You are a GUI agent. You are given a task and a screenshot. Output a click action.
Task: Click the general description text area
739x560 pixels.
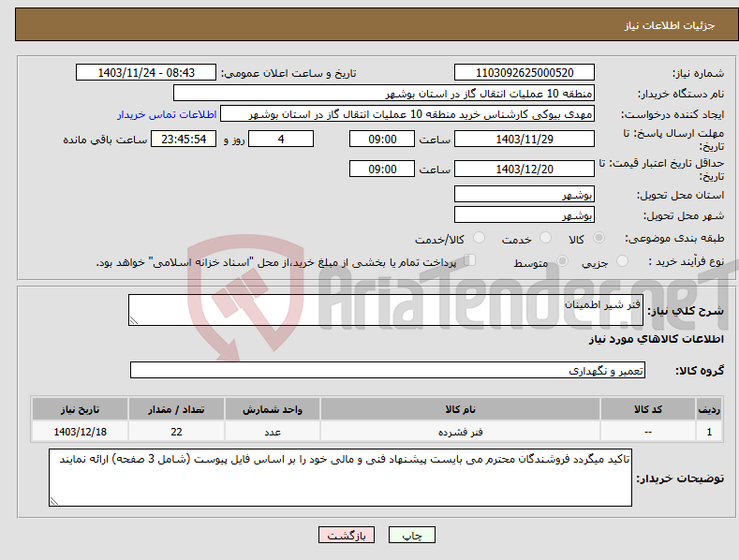click(x=386, y=310)
